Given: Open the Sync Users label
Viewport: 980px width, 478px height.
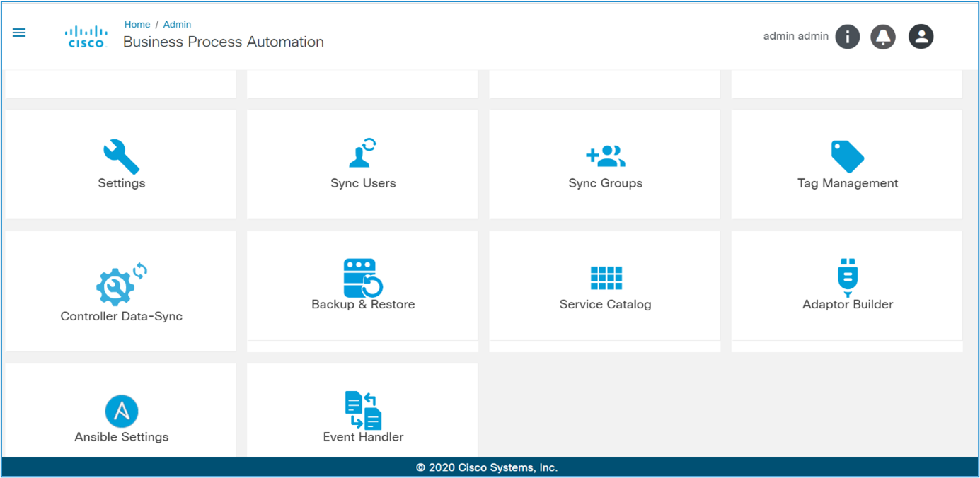Looking at the screenshot, I should pos(363,183).
